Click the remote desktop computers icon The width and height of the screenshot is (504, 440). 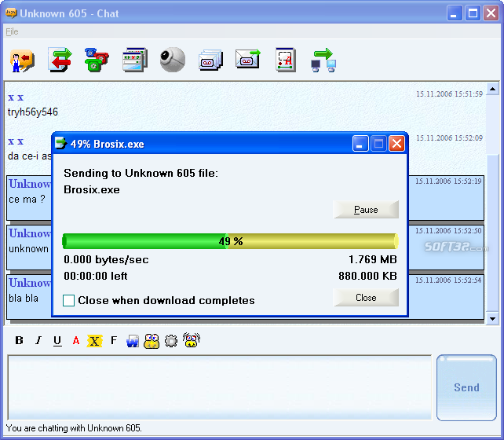coord(323,60)
